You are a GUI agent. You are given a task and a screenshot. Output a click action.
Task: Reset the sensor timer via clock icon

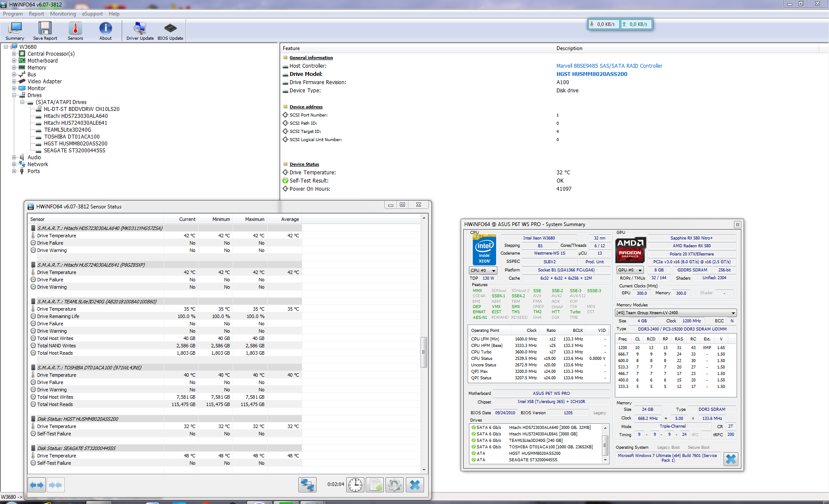355,485
